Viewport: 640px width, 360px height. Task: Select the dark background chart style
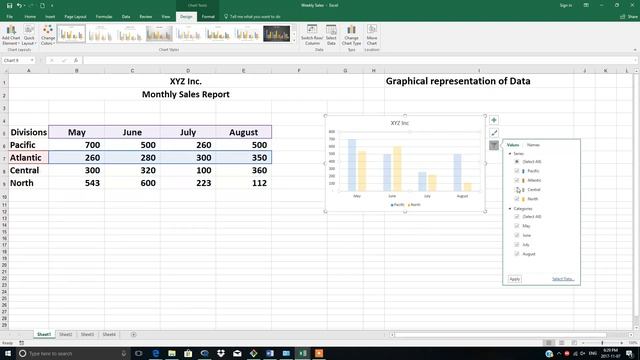276,34
